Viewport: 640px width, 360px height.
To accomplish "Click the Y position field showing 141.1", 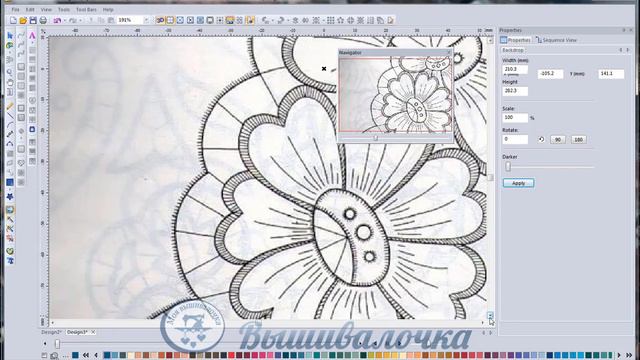I will coord(611,73).
